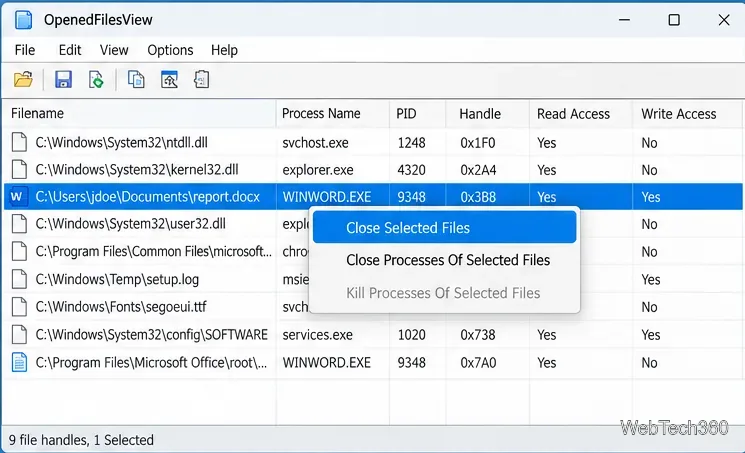
Task: Select the C:\Users\jdoe\Documents\report.docx row
Action: (373, 197)
